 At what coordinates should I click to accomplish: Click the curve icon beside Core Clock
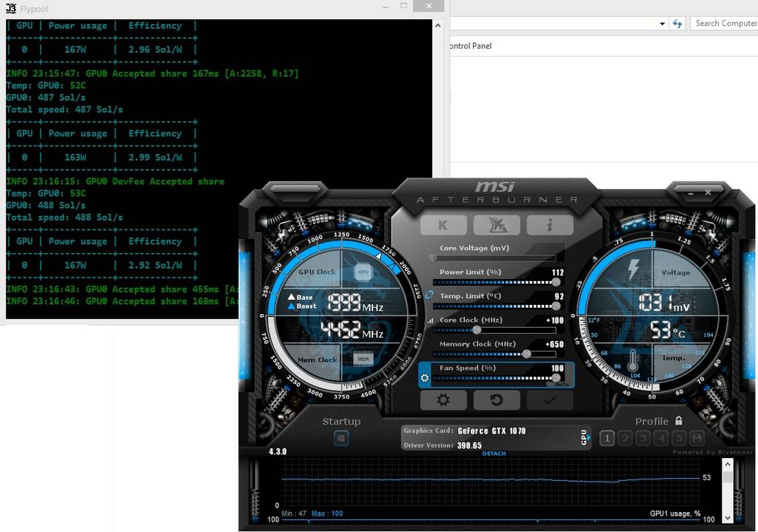click(430, 321)
